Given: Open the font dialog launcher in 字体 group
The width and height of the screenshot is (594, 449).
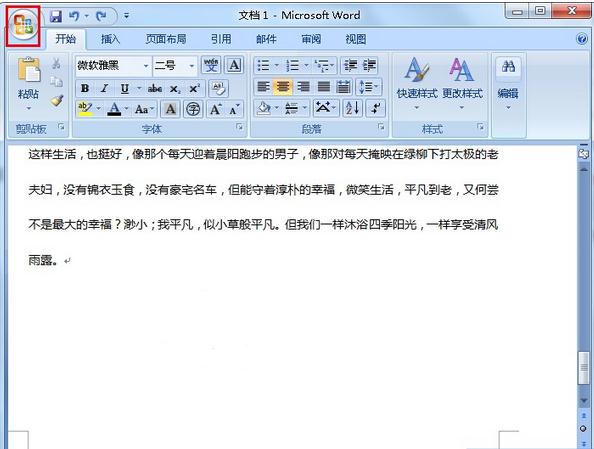Looking at the screenshot, I should [x=239, y=127].
